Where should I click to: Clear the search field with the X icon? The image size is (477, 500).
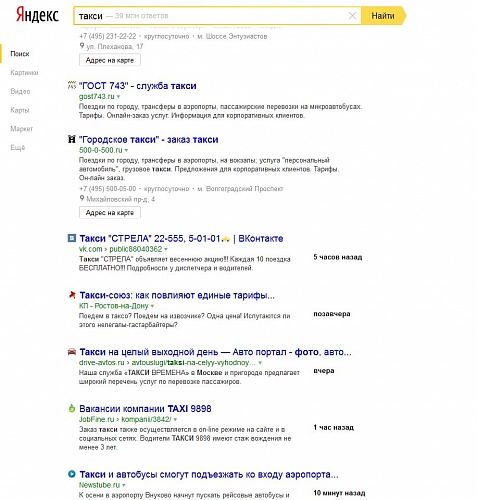[x=352, y=16]
